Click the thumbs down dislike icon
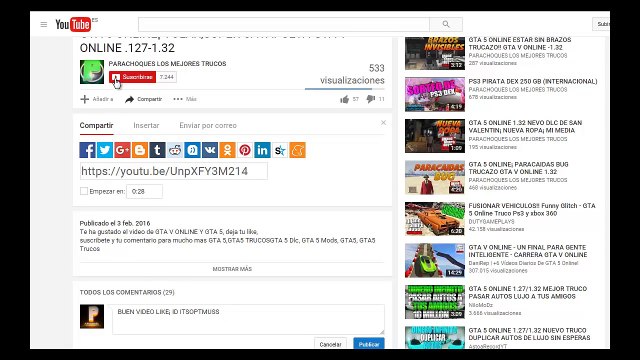Viewport: 640px width, 360px height. tap(371, 99)
